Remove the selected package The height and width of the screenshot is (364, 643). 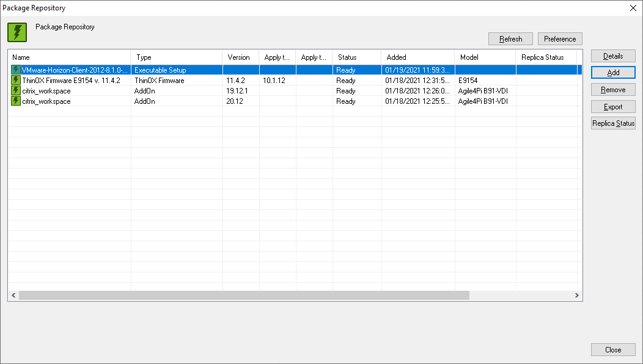coord(613,90)
